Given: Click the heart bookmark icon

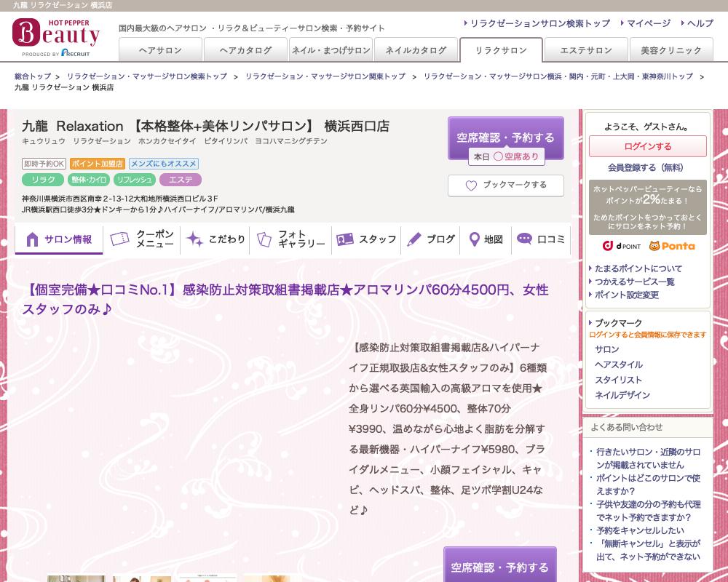Looking at the screenshot, I should click(471, 186).
